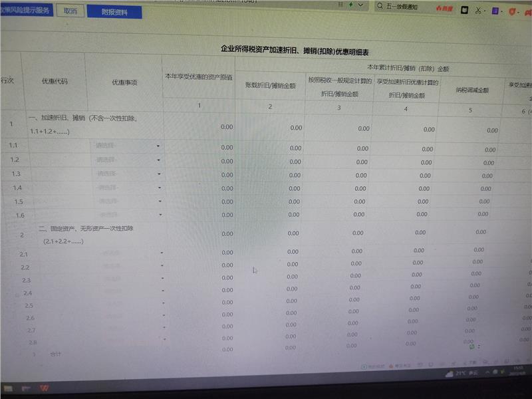Viewport: 532px width, 399px height.
Task: Click the search magnifier icon in the search box
Action: (x=379, y=6)
